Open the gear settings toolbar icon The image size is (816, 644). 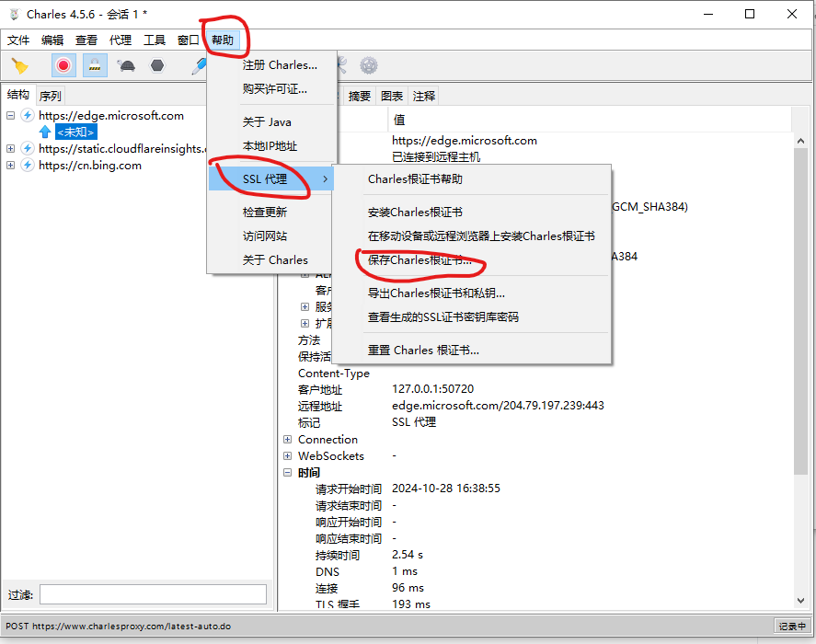[x=368, y=65]
